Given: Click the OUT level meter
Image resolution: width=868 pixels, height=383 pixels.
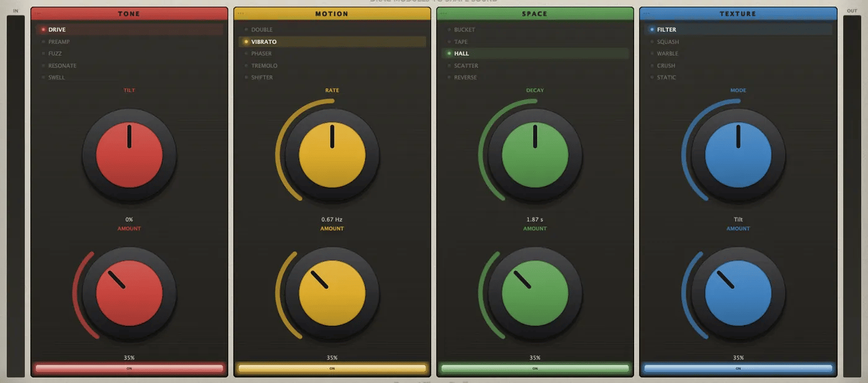Looking at the screenshot, I should pyautogui.click(x=852, y=196).
